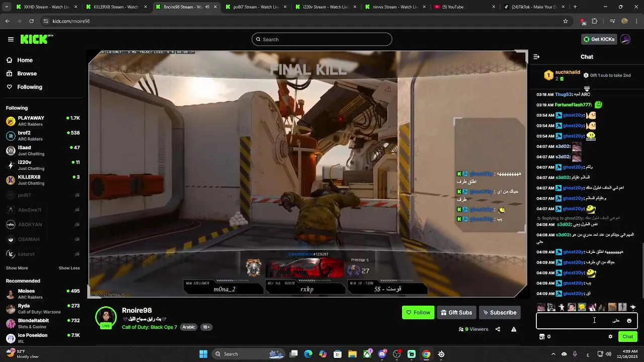This screenshot has width=644, height=362.
Task: Open the red ad blocker extension
Action: (x=583, y=21)
